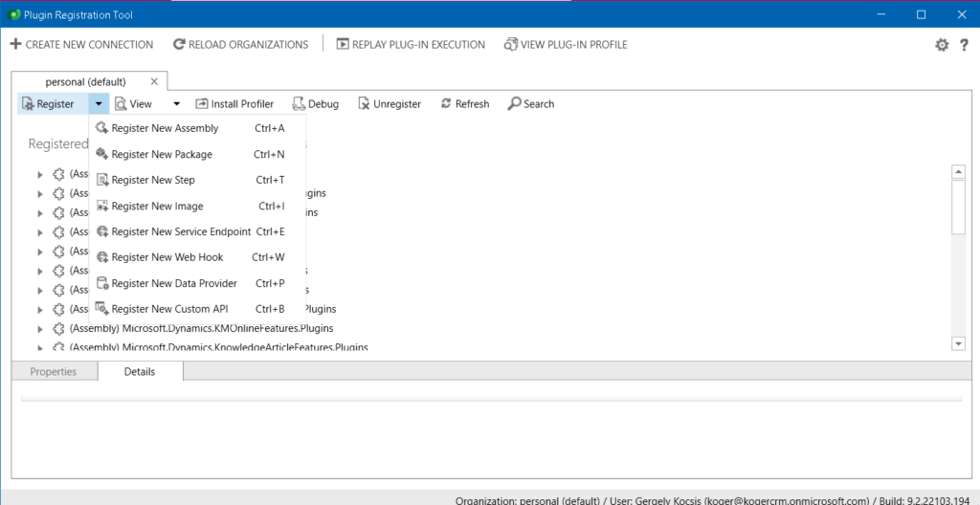Click the KMOnlineFeatures.Plugins assembly puzzle icon

(x=58, y=328)
